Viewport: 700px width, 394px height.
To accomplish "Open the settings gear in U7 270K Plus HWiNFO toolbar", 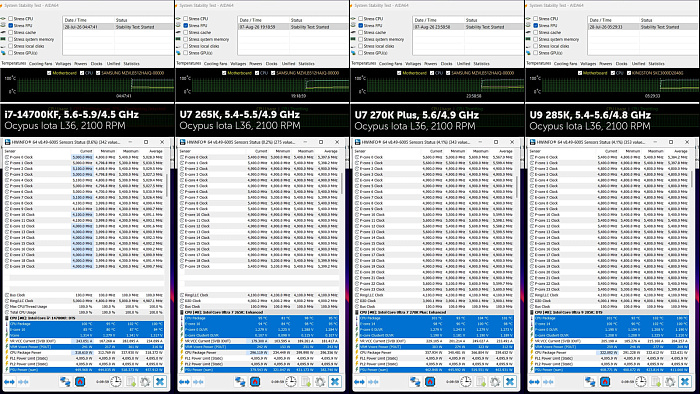I will pos(495,382).
